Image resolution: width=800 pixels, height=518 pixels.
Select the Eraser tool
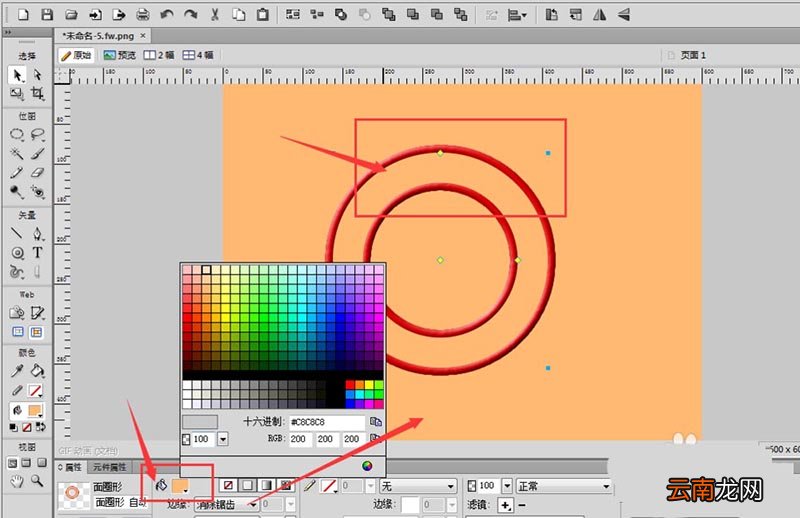coord(37,172)
